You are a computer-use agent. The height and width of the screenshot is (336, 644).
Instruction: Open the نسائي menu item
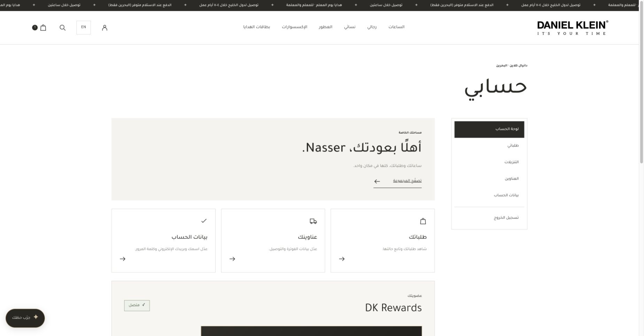tap(350, 27)
